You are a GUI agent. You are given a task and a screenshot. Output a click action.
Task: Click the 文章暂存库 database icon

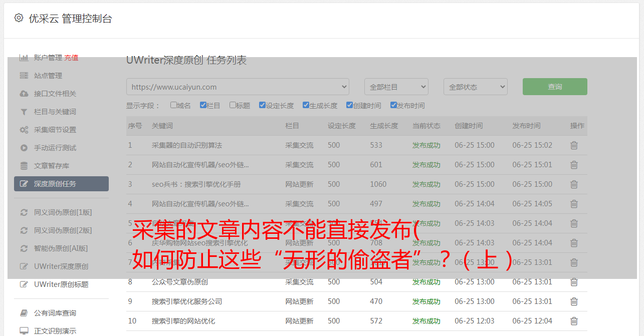coord(24,166)
